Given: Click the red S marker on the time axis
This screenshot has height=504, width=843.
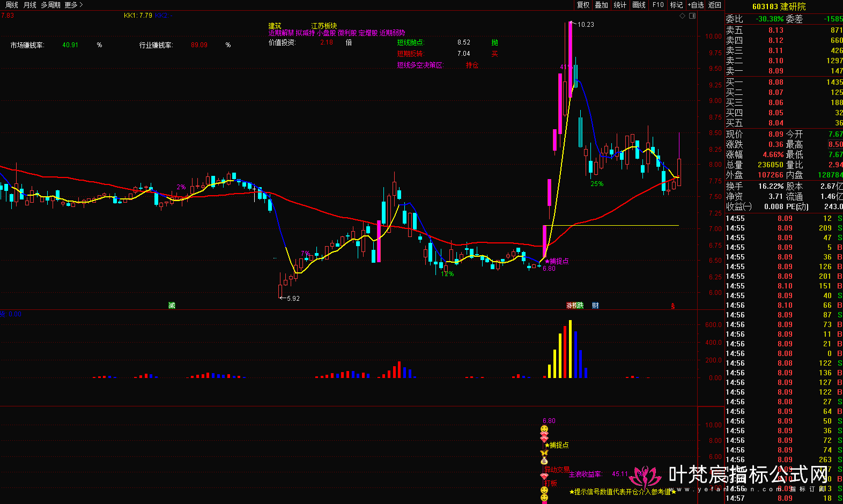Looking at the screenshot, I should (x=673, y=306).
